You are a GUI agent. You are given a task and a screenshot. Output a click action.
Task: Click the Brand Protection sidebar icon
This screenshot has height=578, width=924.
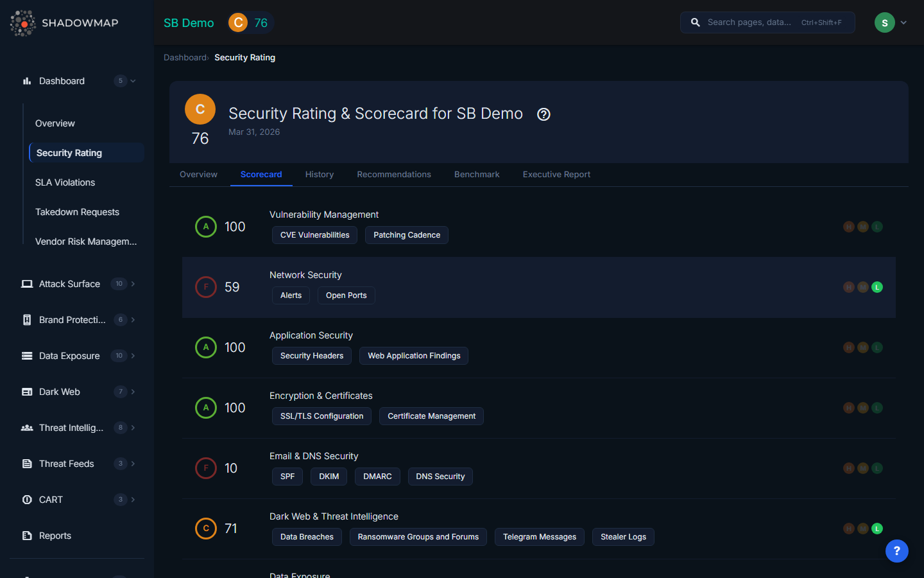pos(27,320)
